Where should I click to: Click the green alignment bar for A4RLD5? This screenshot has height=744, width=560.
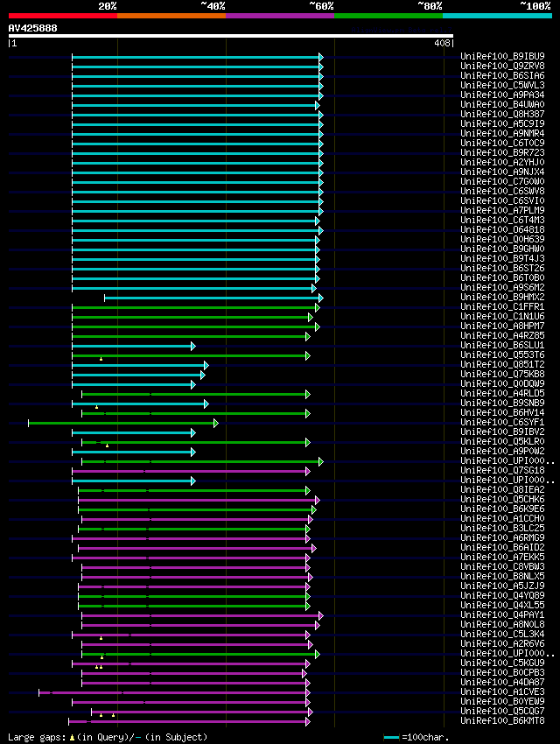pos(194,394)
